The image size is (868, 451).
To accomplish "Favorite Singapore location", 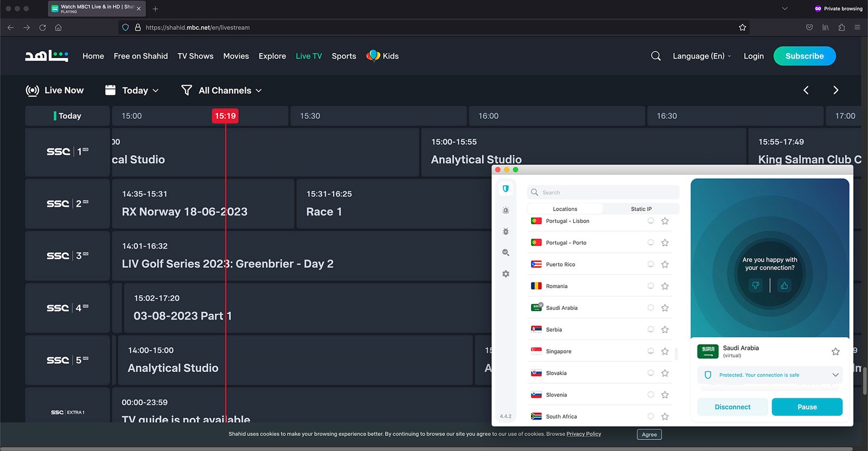I will [665, 351].
